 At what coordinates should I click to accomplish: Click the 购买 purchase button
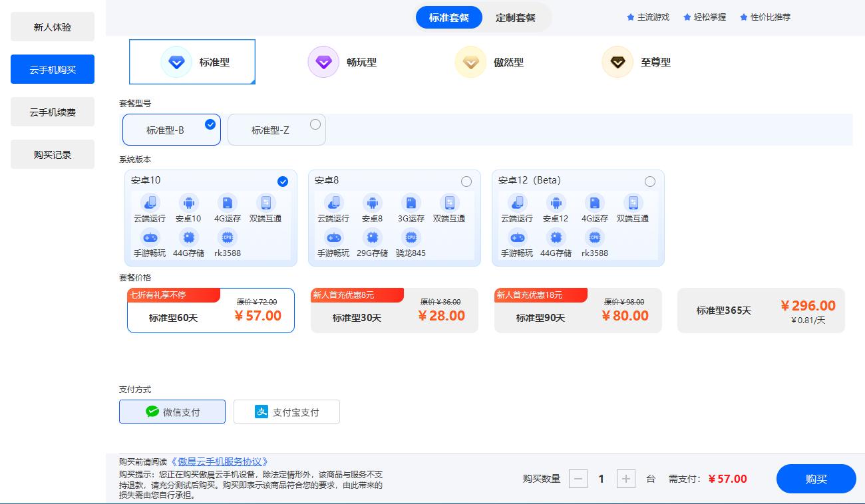click(x=816, y=479)
